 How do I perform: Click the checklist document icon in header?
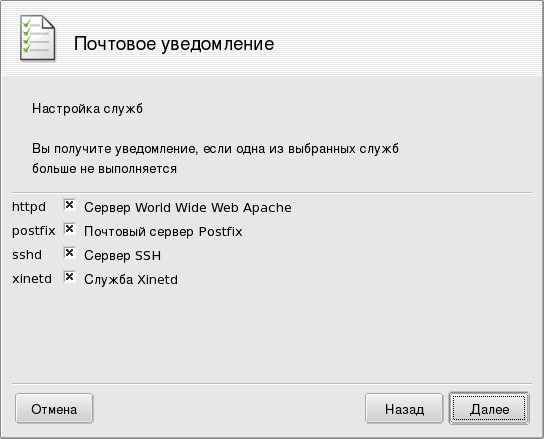[x=37, y=38]
